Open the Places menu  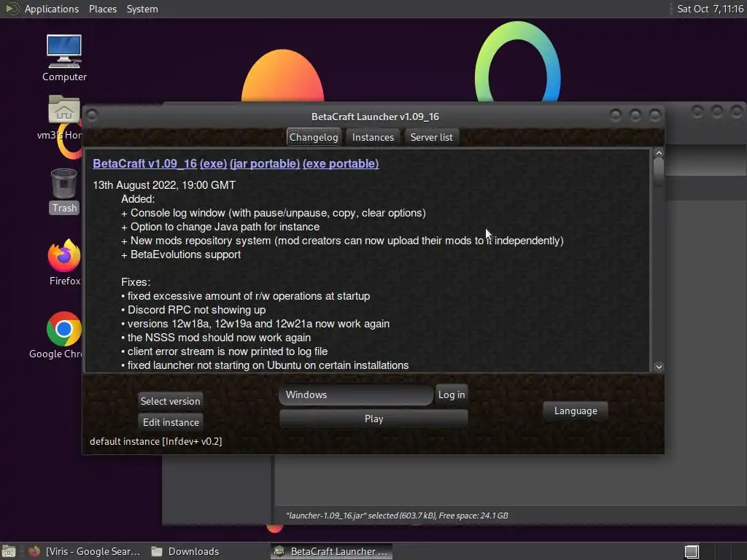tap(102, 9)
